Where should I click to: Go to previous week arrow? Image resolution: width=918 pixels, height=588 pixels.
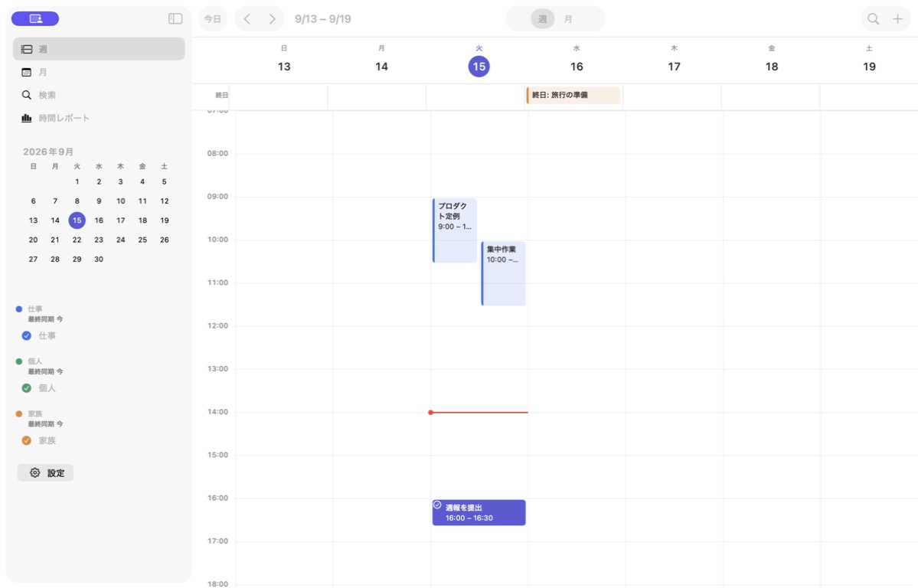[247, 18]
